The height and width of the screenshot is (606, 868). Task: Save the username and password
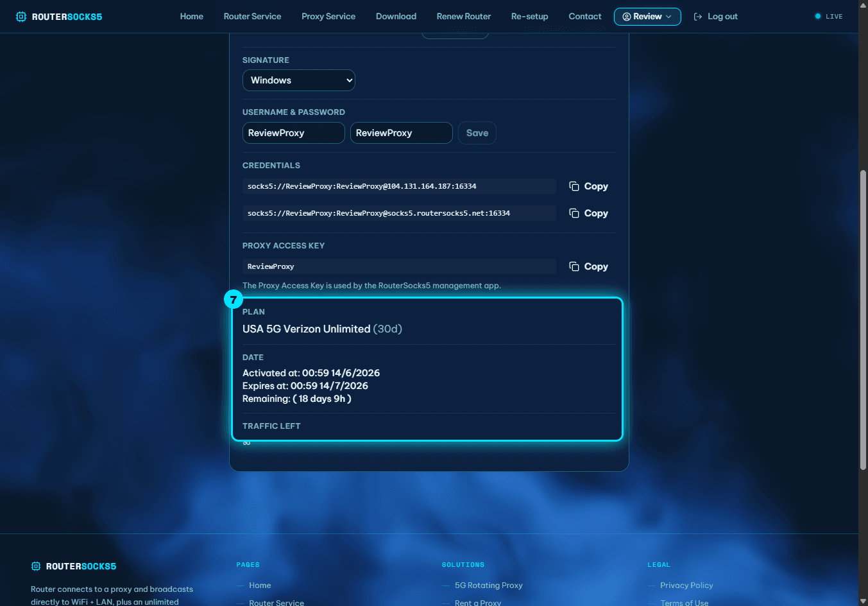click(x=477, y=133)
